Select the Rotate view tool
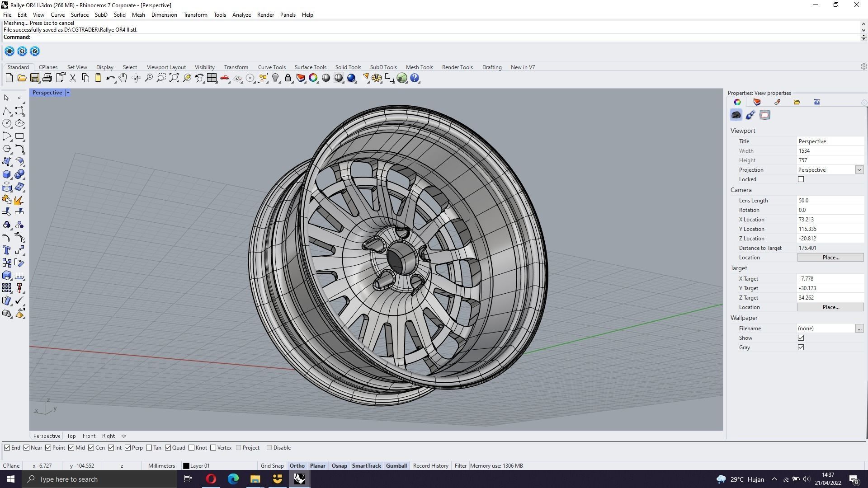This screenshot has height=488, width=868. coord(136,78)
